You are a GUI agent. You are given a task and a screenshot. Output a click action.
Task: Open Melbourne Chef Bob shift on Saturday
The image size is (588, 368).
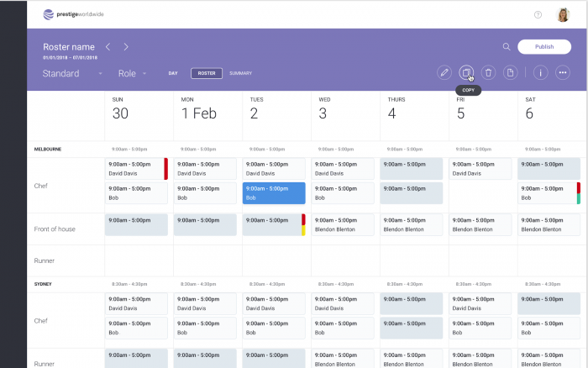click(549, 193)
